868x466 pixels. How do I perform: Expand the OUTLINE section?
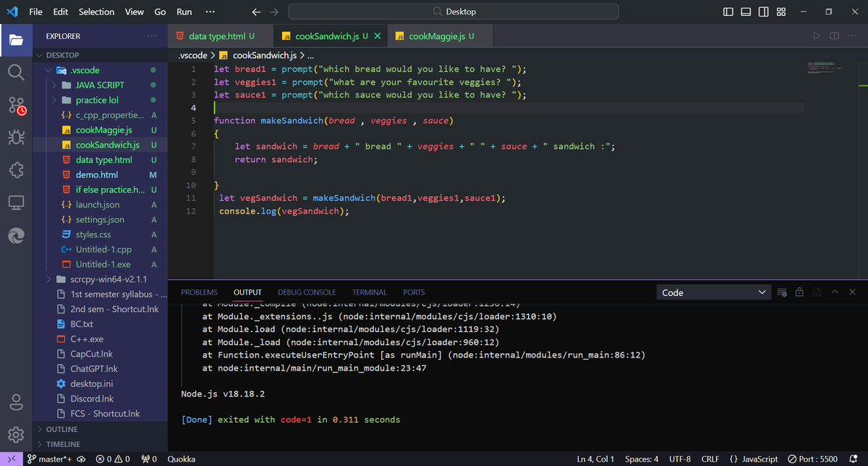tap(100, 429)
